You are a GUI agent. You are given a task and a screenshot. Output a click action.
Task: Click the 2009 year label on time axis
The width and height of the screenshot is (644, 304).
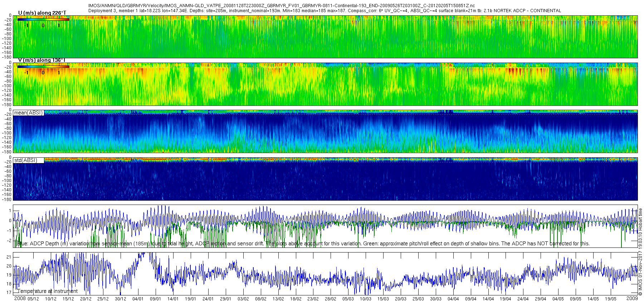tap(632, 298)
